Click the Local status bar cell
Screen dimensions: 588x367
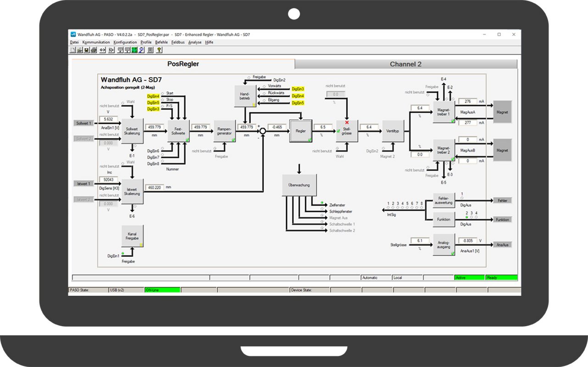[x=407, y=278]
